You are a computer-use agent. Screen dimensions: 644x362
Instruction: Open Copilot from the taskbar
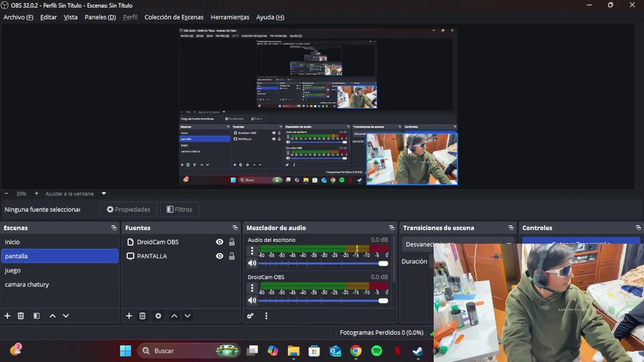pyautogui.click(x=273, y=351)
